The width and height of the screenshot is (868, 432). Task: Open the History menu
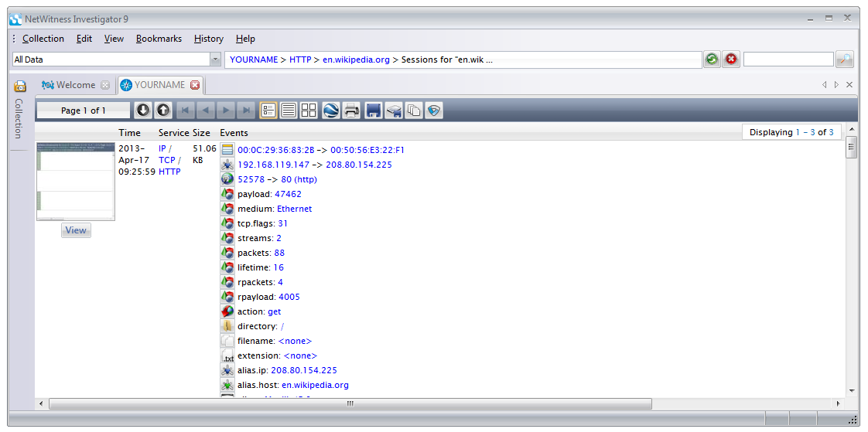[x=209, y=39]
